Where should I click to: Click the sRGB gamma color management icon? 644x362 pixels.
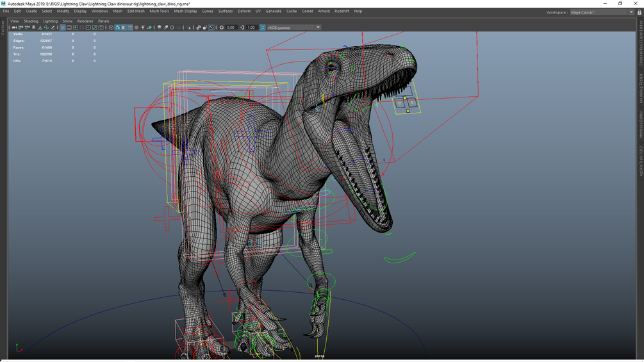pos(263,28)
